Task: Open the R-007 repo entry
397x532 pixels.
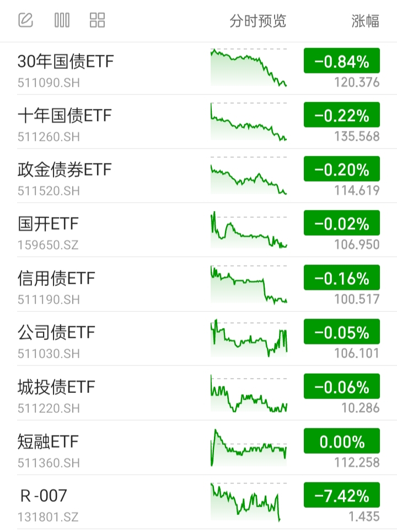Action: coord(198,503)
